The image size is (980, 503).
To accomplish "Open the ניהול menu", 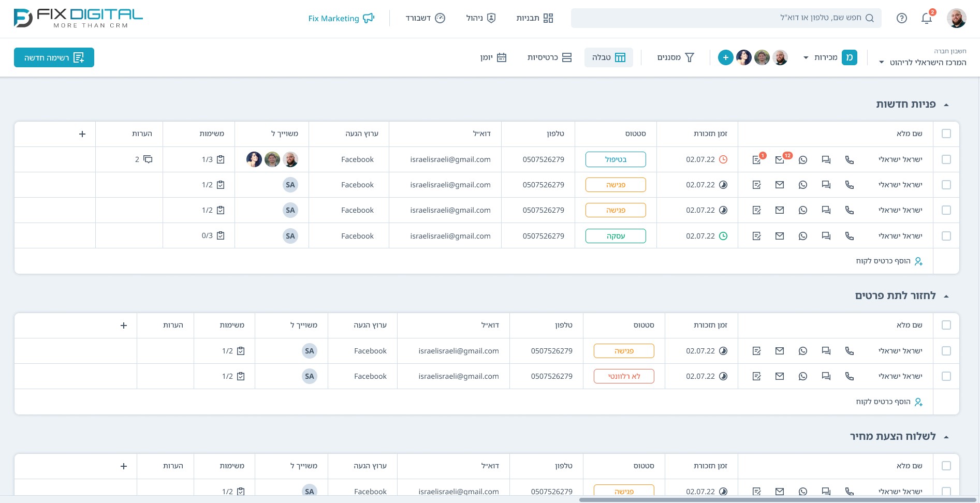I will (x=481, y=18).
